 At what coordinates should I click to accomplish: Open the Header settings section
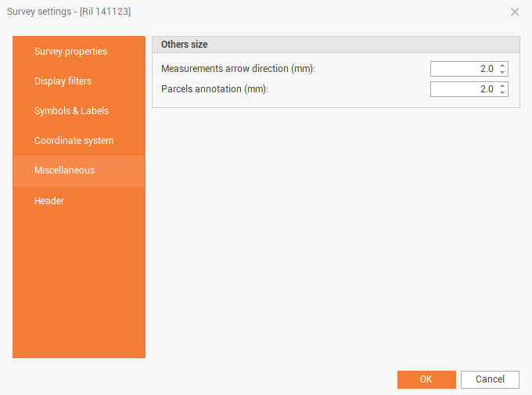click(x=49, y=201)
